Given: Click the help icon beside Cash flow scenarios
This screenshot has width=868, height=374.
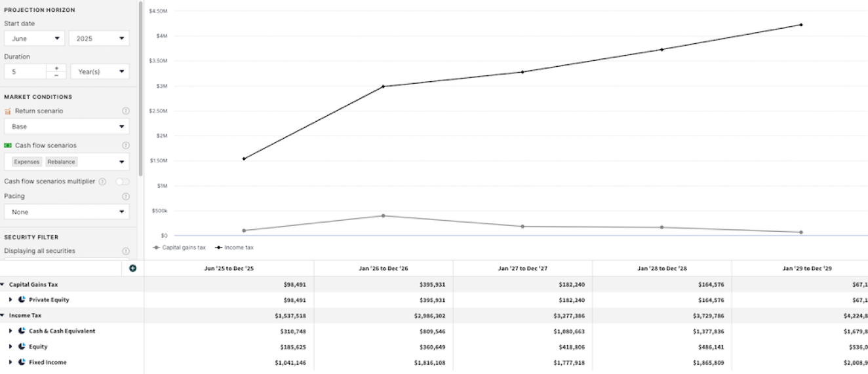Looking at the screenshot, I should coord(126,145).
